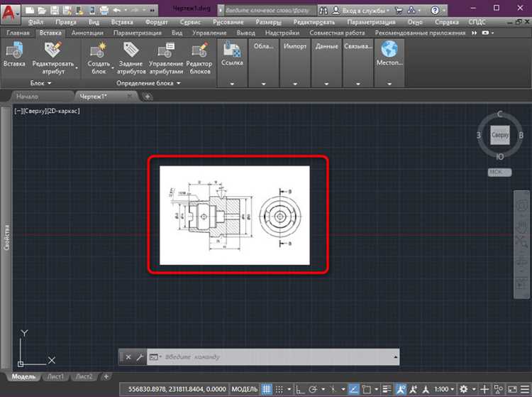This screenshot has width=532, height=397.
Task: Switch to the Аннотации ribbon tab
Action: [x=87, y=33]
